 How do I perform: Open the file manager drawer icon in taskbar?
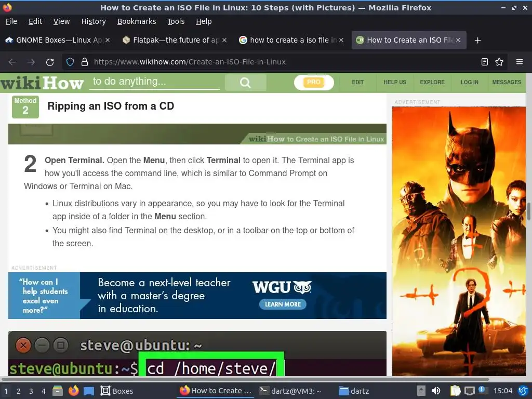(x=58, y=391)
